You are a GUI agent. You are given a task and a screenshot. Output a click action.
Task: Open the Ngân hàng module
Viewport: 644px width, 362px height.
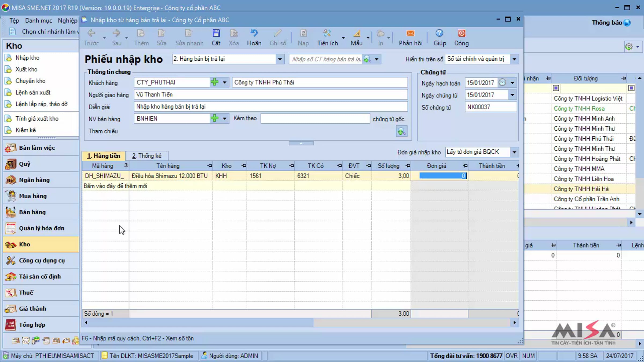coord(41,180)
